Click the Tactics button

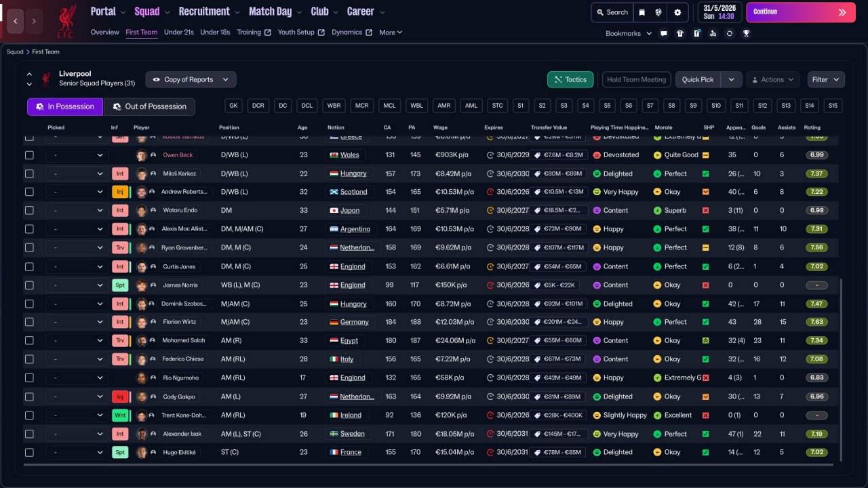point(570,79)
